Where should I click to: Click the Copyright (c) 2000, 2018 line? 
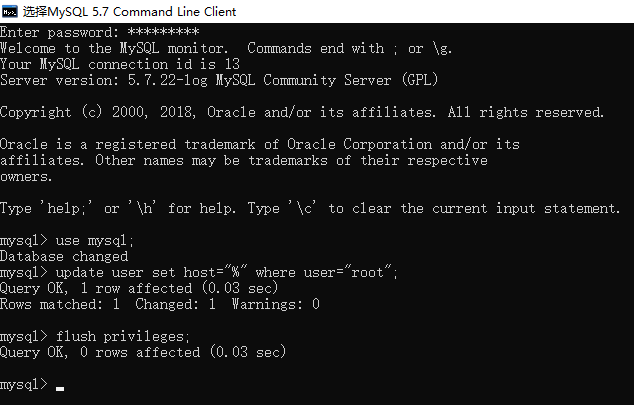click(x=302, y=112)
